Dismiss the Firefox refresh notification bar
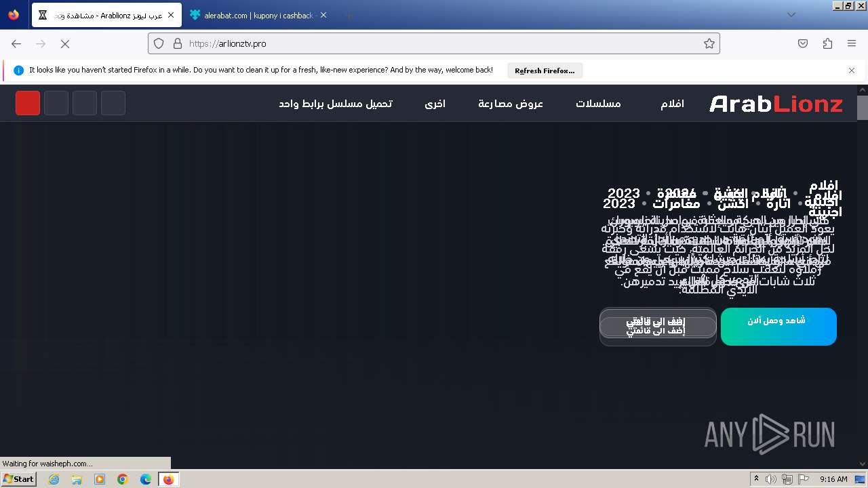868x488 pixels. click(852, 70)
